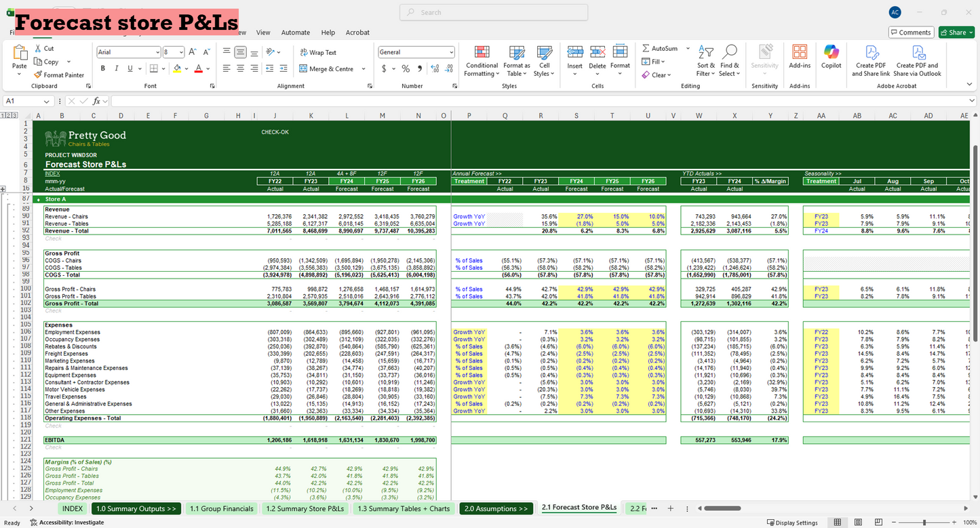980x528 pixels.
Task: Select the Format Painter tool
Action: point(60,75)
